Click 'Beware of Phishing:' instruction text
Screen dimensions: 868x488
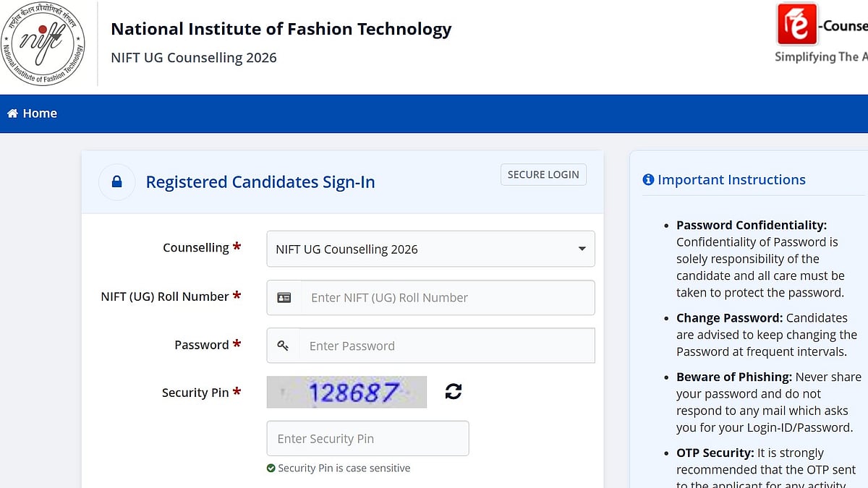pyautogui.click(x=734, y=377)
